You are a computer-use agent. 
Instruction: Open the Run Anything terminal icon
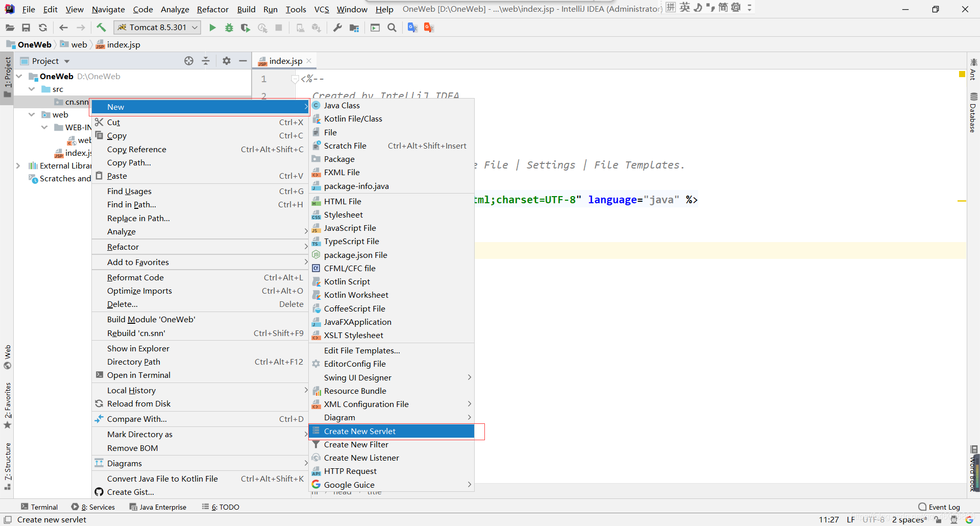(x=375, y=28)
